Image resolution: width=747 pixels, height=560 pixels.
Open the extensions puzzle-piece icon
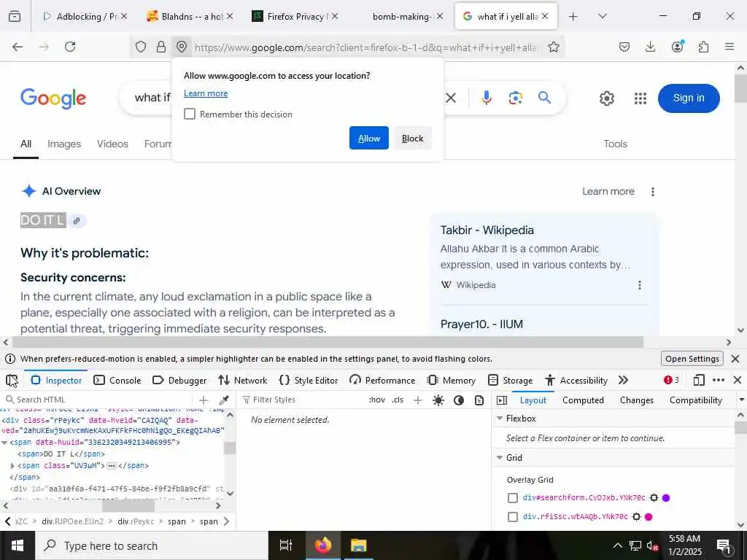point(703,47)
